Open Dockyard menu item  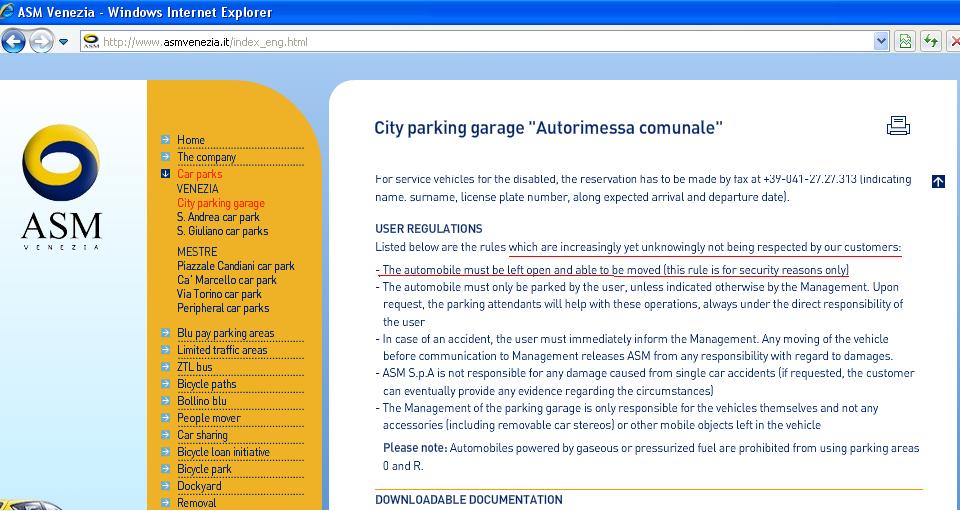[200, 486]
